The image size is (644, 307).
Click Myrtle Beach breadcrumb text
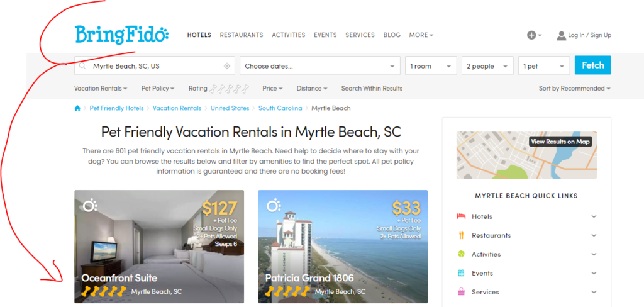click(331, 108)
